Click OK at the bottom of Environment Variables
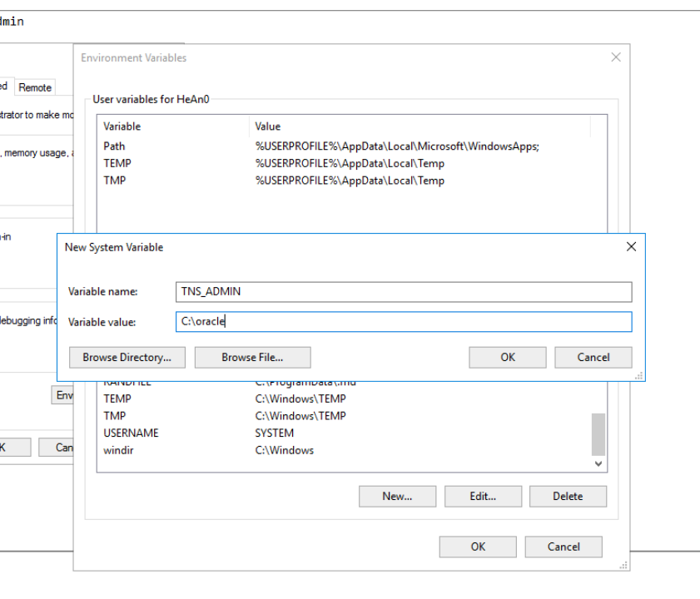The width and height of the screenshot is (700, 599). pyautogui.click(x=478, y=547)
